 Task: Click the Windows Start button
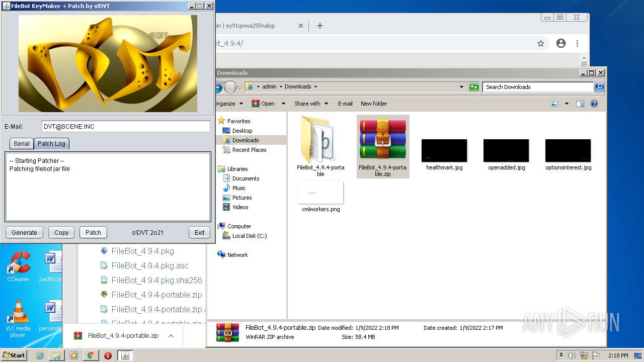(x=14, y=355)
